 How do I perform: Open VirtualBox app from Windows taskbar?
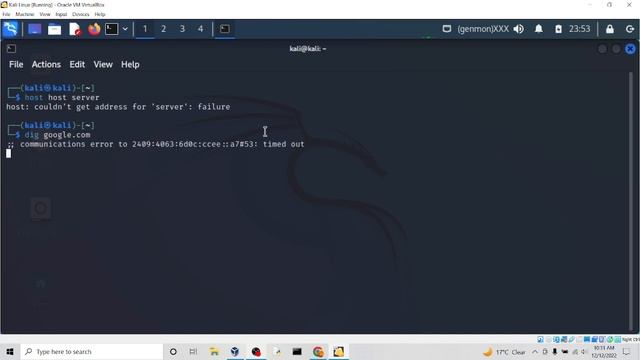(235, 351)
